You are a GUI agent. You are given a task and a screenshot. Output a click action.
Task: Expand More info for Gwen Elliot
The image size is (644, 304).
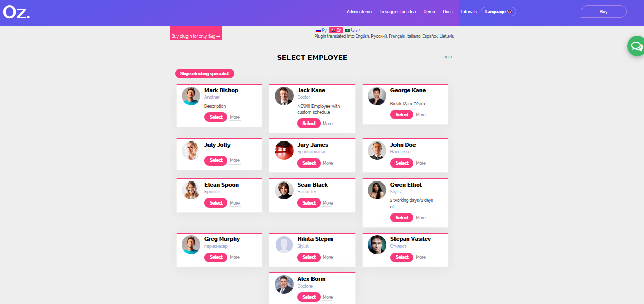pyautogui.click(x=421, y=218)
